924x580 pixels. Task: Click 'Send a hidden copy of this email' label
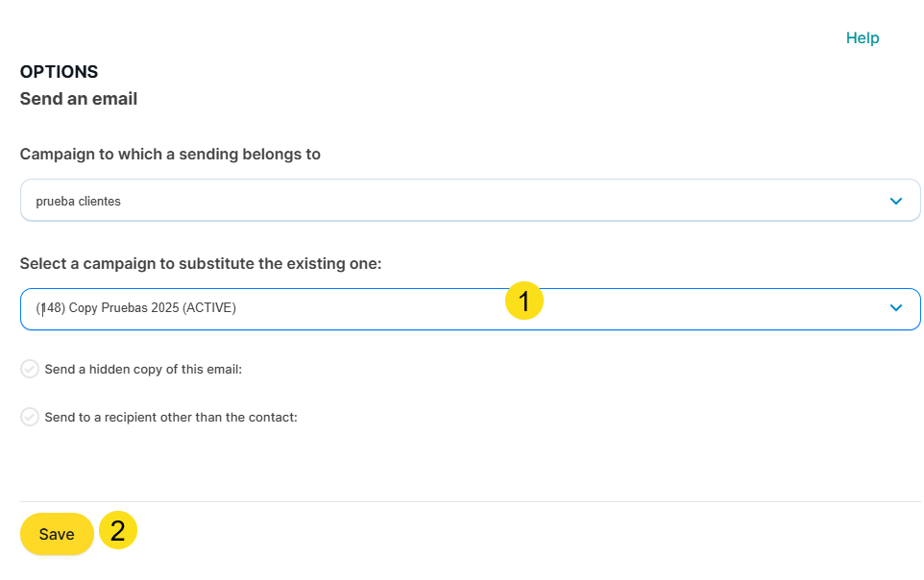(143, 369)
